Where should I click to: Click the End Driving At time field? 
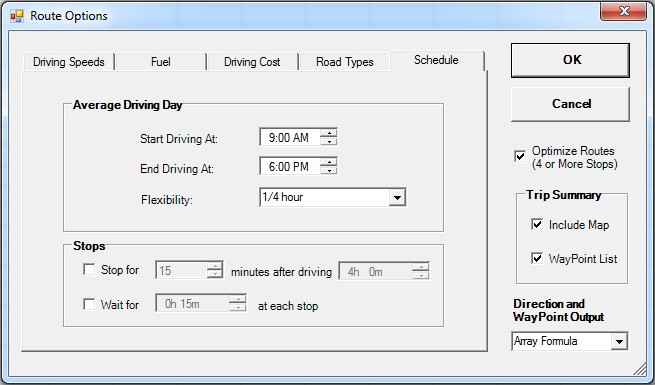click(x=290, y=167)
